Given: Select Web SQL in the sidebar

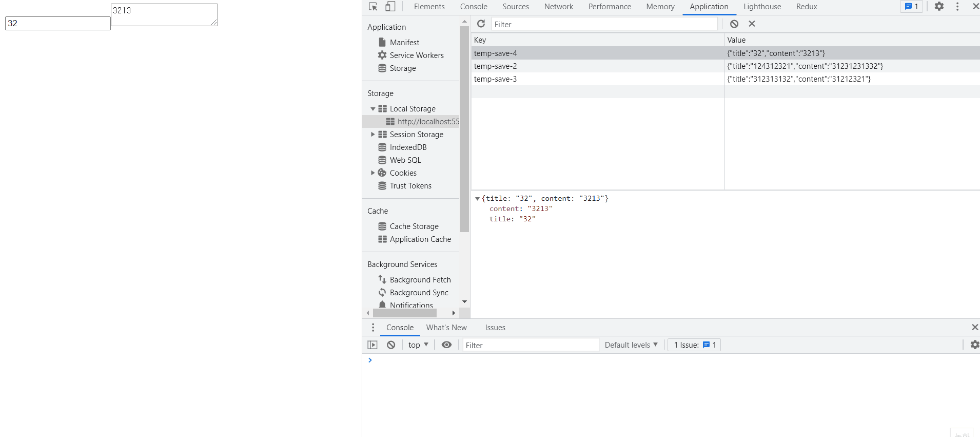Looking at the screenshot, I should 405,160.
